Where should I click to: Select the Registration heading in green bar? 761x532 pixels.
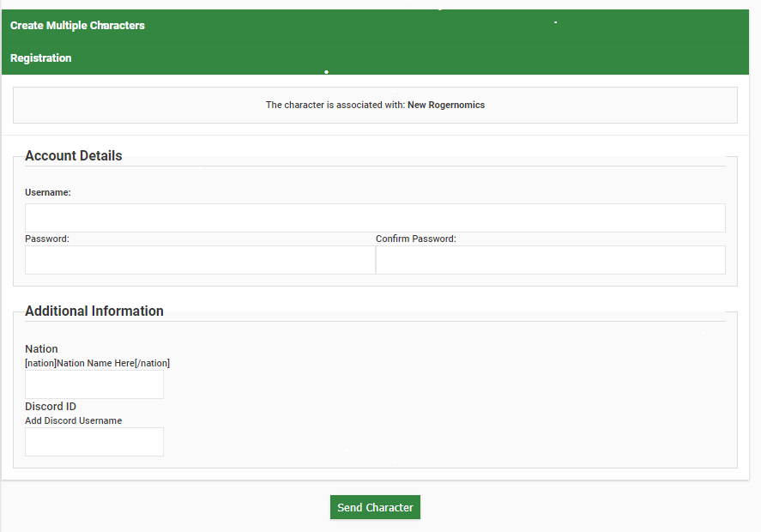point(41,58)
